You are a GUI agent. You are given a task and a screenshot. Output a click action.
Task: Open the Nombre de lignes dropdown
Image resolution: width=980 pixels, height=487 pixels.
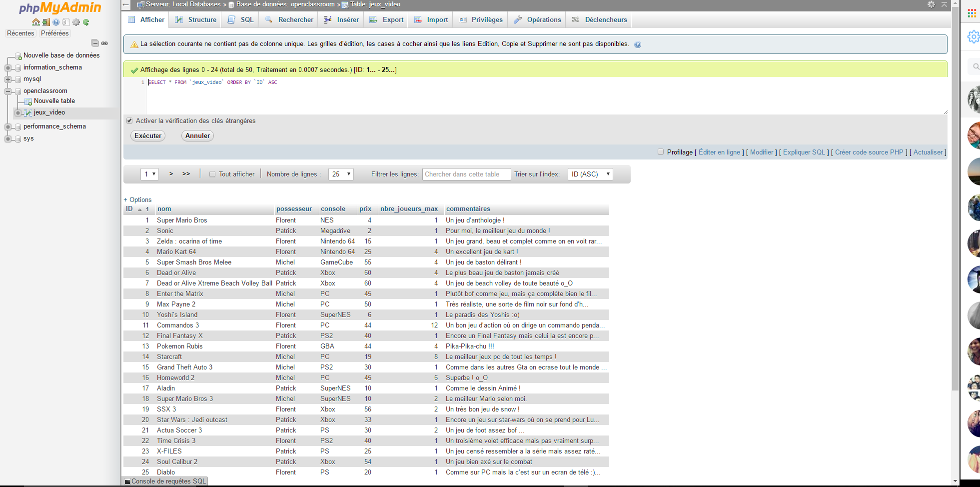click(341, 174)
